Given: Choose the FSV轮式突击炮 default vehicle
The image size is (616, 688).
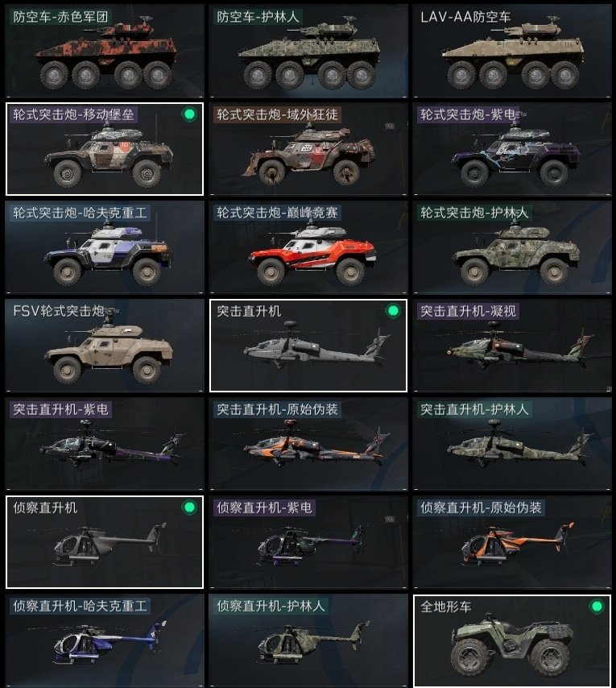Looking at the screenshot, I should tap(105, 346).
